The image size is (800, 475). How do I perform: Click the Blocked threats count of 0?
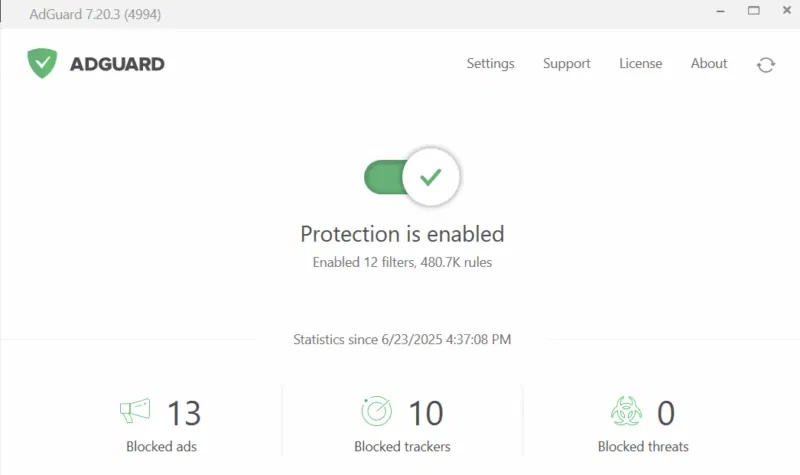[x=665, y=412]
